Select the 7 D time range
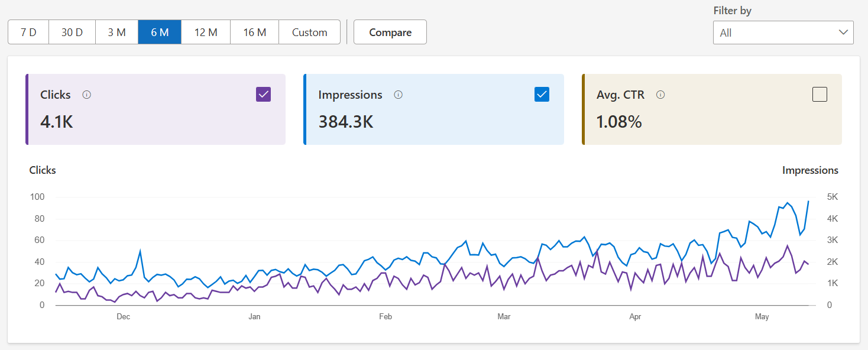This screenshot has height=350, width=868. point(28,32)
